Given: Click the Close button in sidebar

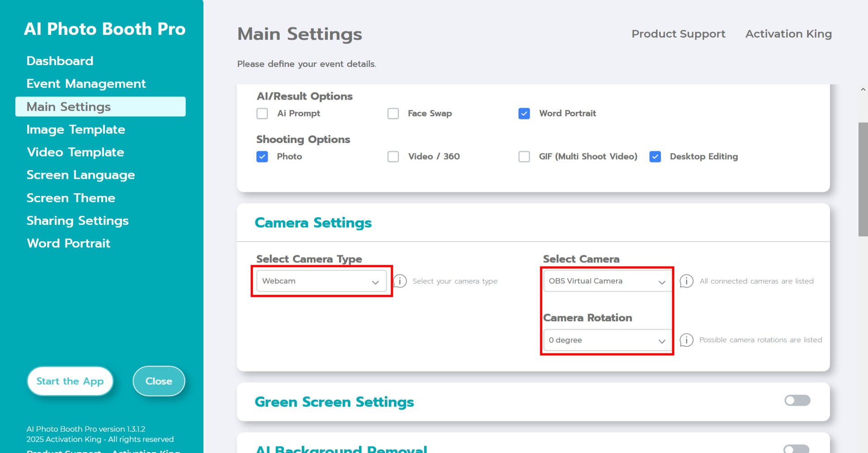Looking at the screenshot, I should [x=159, y=381].
